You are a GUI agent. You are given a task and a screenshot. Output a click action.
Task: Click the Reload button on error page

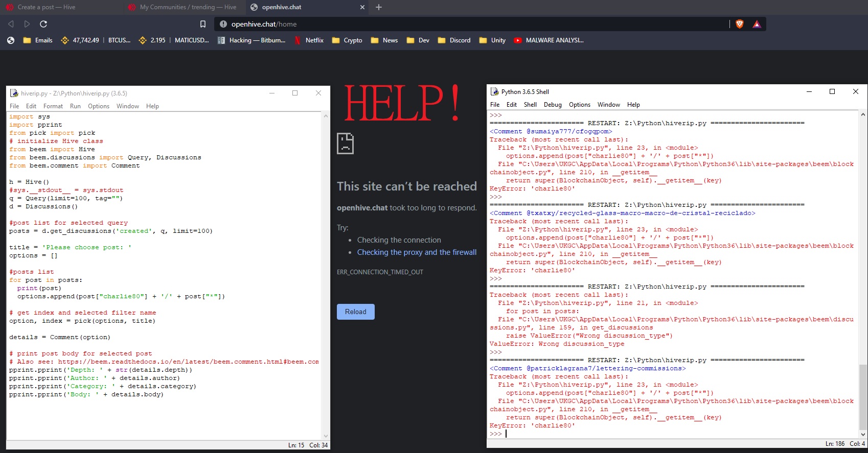click(356, 312)
